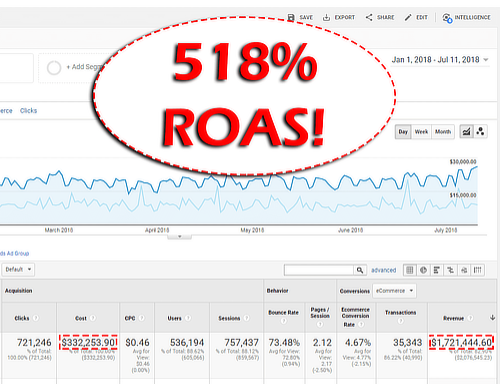Viewport: 500px width, 384px height.
Task: Set the chart interval to Week
Action: [421, 132]
